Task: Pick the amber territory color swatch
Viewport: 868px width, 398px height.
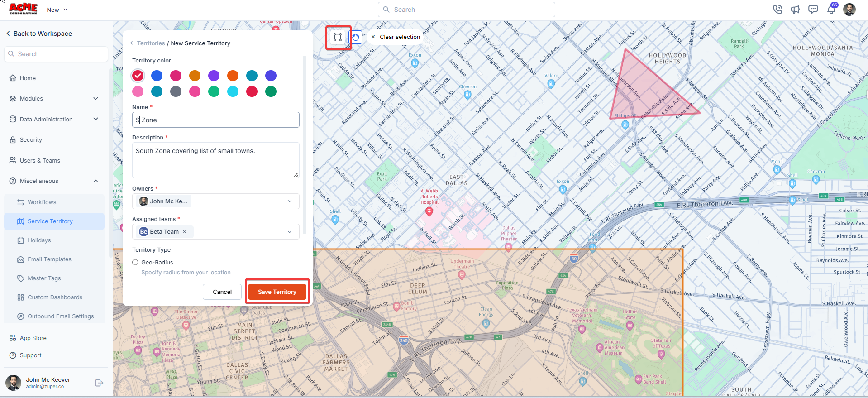Action: pos(195,76)
